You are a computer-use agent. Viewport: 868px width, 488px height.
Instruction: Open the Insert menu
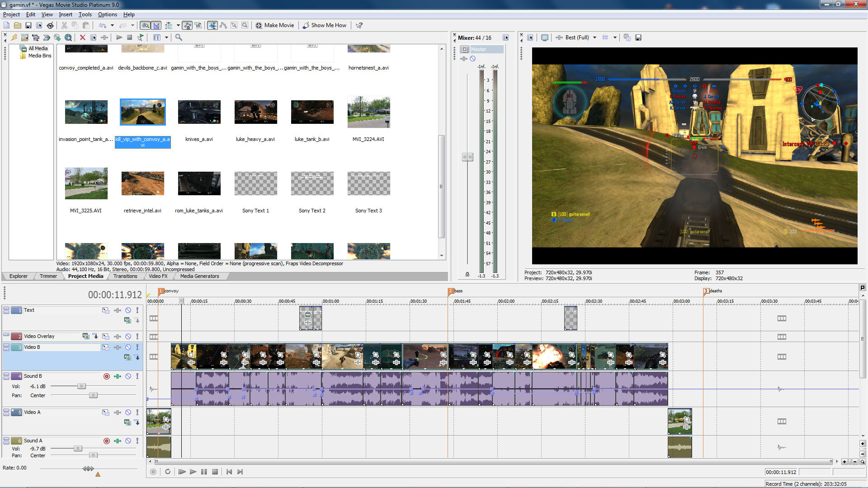click(x=66, y=14)
